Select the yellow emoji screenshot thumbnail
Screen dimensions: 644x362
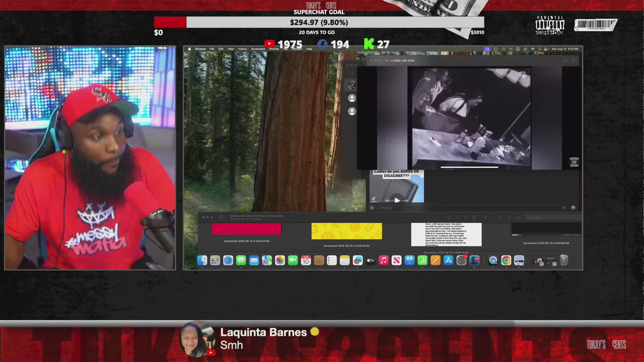(x=347, y=231)
